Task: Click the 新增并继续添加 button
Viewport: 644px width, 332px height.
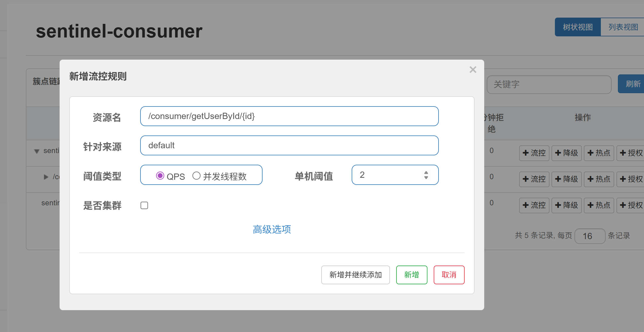Action: tap(355, 275)
